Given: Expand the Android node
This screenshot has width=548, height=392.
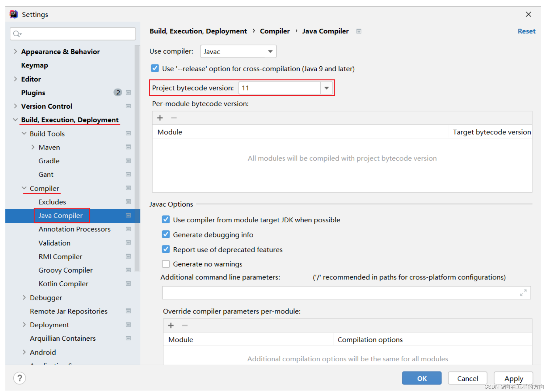Looking at the screenshot, I should [x=24, y=352].
